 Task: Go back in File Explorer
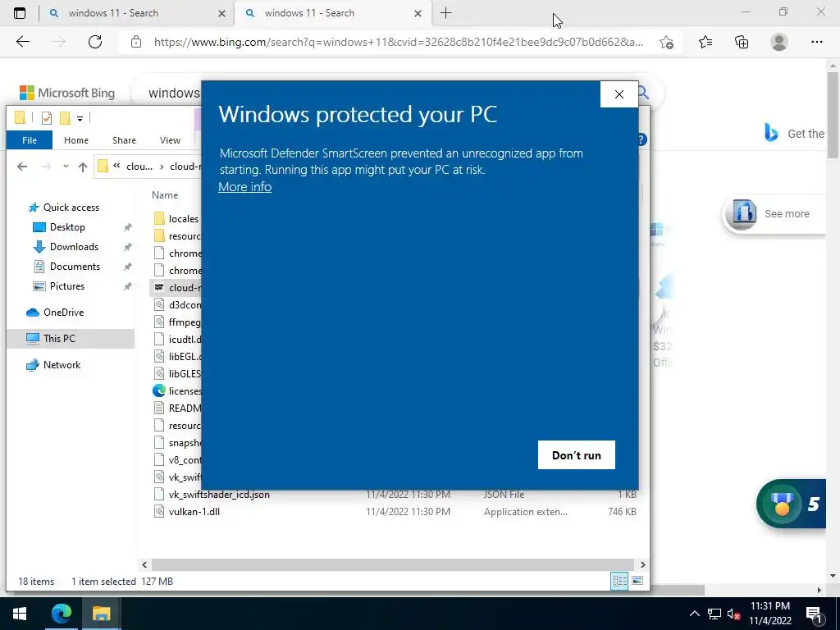[x=22, y=167]
